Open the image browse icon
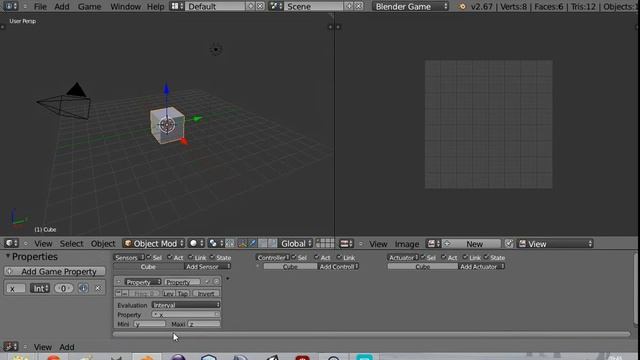This screenshot has height=360, width=640. click(x=433, y=244)
